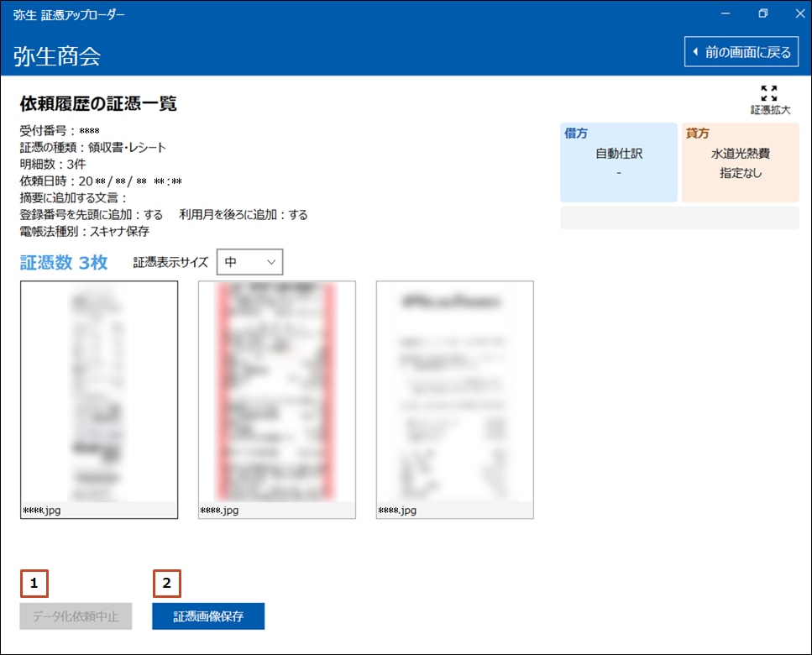Viewport: 812px width, 655px height.
Task: Click the first thumbnail's .jpg filename label
Action: 42,510
